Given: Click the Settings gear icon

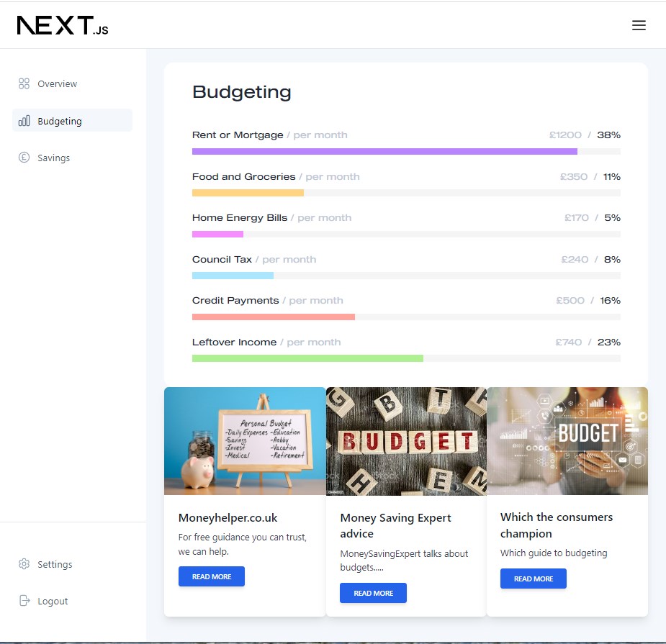Looking at the screenshot, I should 23,564.
